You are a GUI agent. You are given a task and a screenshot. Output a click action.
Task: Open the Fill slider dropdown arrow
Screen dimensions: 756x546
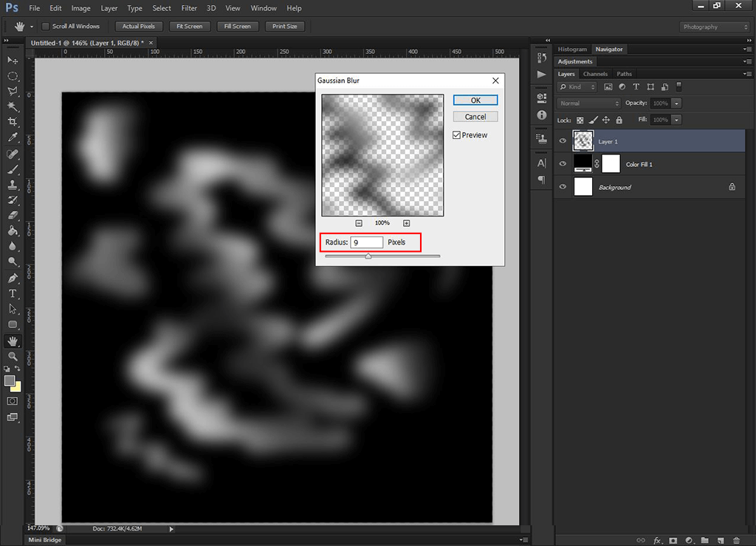pos(676,120)
